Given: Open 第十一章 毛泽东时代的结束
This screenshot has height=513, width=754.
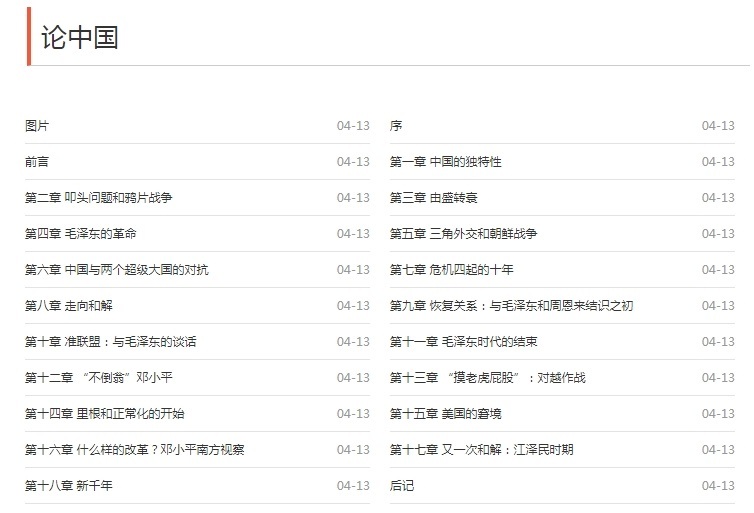Looking at the screenshot, I should pyautogui.click(x=463, y=342).
